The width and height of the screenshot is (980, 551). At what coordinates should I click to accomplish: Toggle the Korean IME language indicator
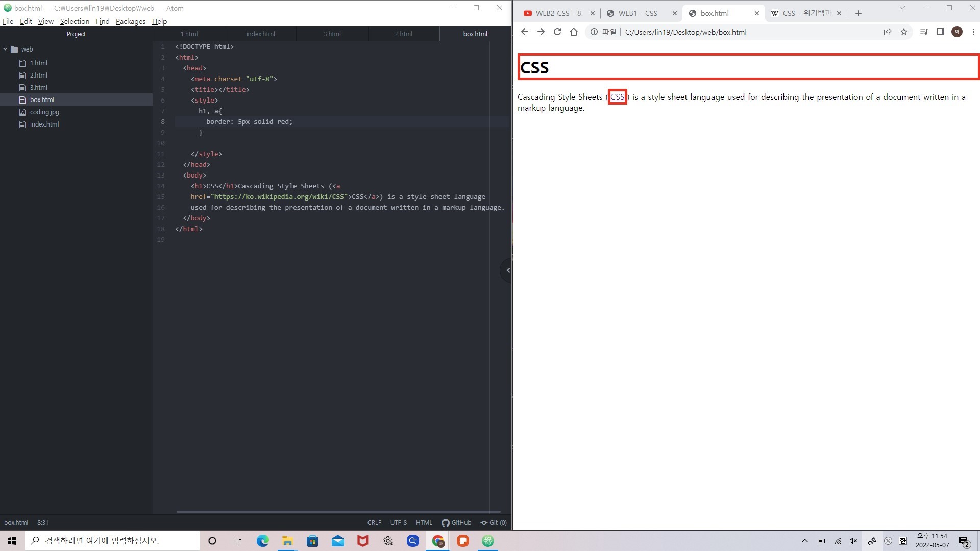coord(903,541)
